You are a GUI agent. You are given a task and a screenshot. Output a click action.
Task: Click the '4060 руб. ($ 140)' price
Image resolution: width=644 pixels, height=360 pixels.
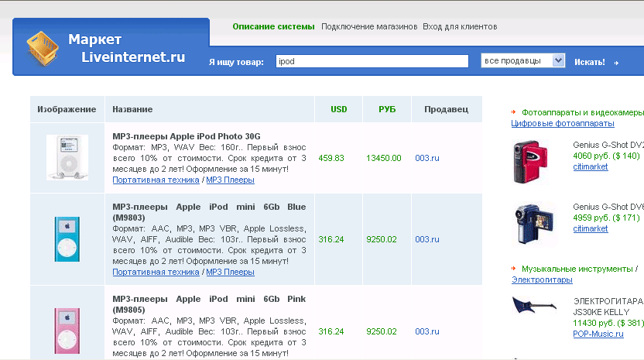point(606,156)
